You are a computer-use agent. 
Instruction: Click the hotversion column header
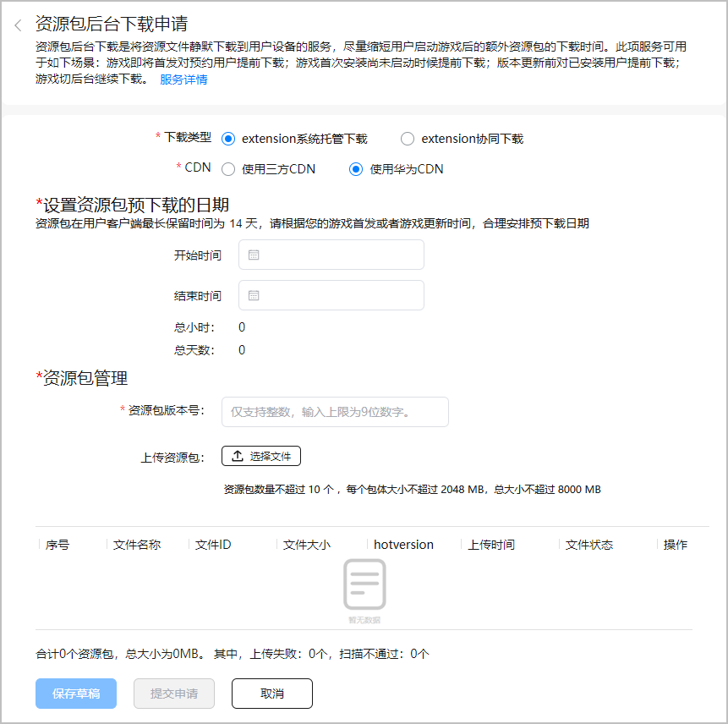[x=403, y=545]
